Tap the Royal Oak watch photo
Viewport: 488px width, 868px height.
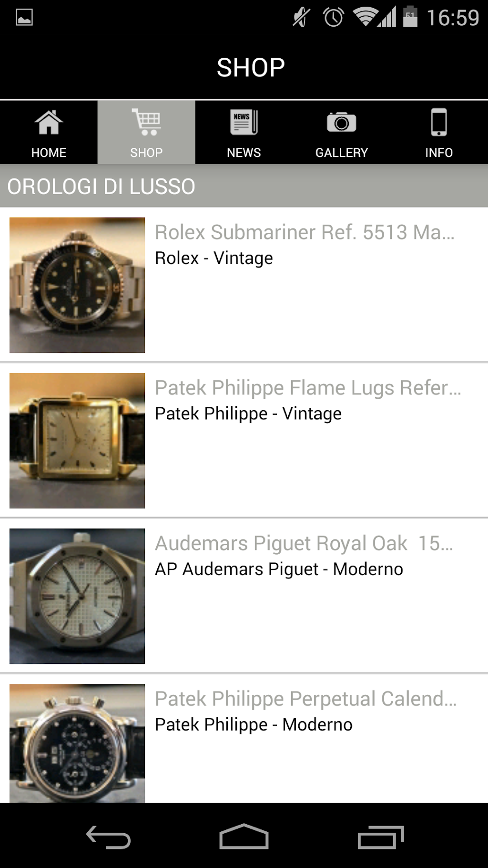77,596
